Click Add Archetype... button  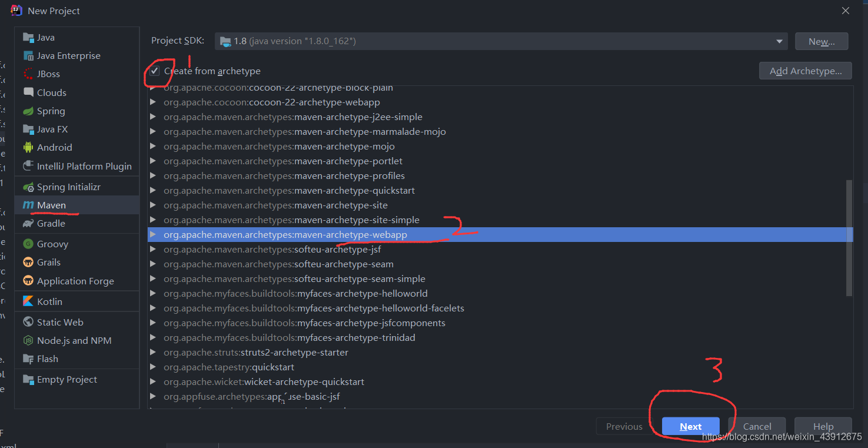click(805, 71)
